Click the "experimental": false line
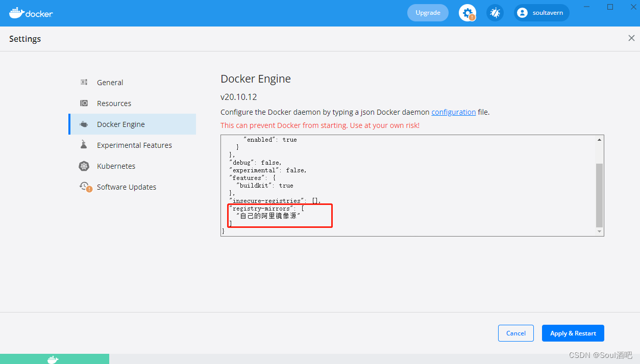 [x=268, y=170]
